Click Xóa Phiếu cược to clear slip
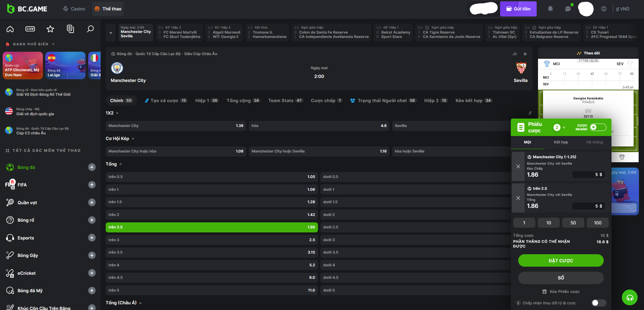Image resolution: width=644 pixels, height=310 pixels. click(561, 292)
